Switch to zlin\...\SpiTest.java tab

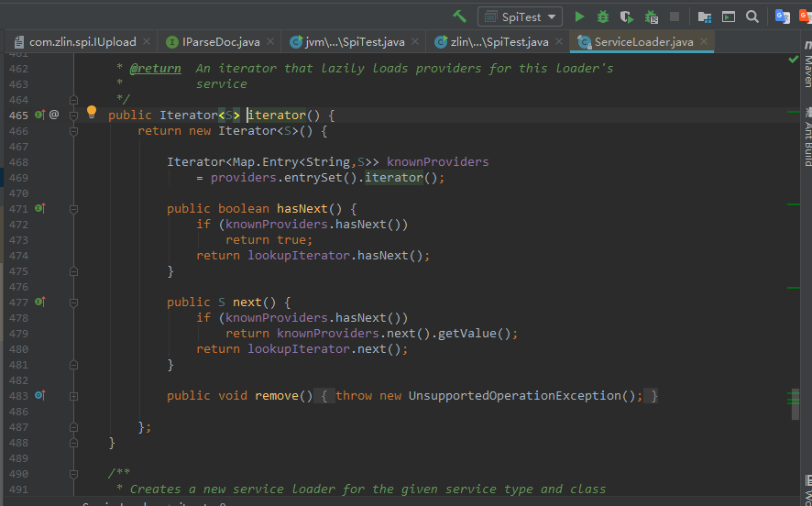(499, 42)
